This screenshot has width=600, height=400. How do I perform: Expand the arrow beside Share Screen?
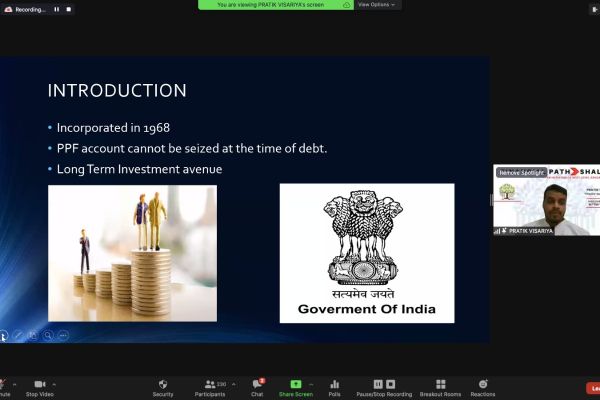311,383
